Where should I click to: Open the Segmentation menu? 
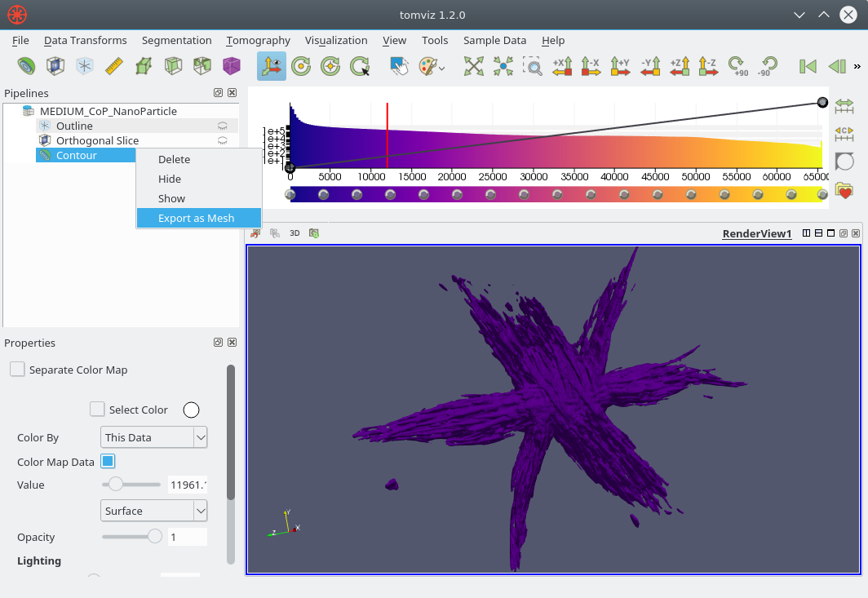176,41
